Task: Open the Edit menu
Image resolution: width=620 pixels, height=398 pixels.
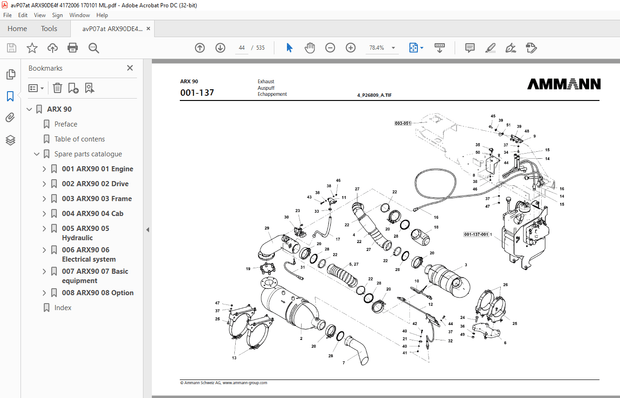Action: [23, 15]
